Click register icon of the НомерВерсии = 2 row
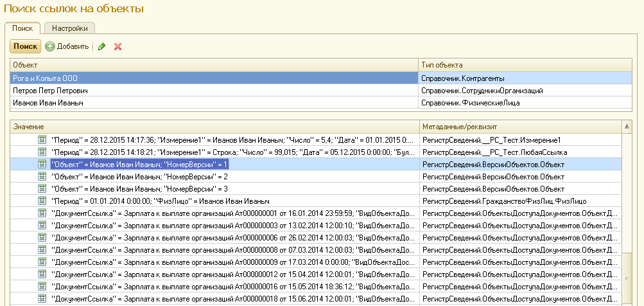This screenshot has width=644, height=306. pyautogui.click(x=42, y=177)
